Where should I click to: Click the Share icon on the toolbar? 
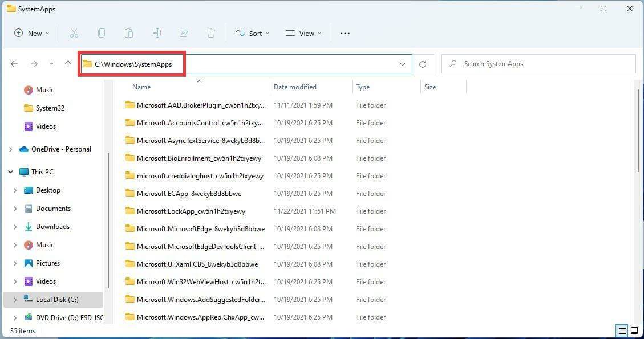(184, 33)
